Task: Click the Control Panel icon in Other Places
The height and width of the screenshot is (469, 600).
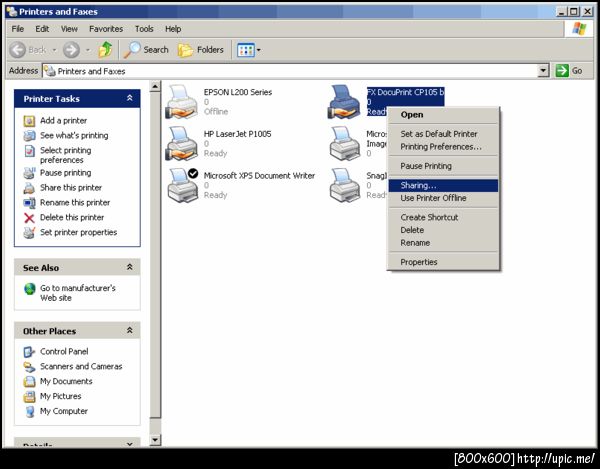Action: [x=29, y=352]
